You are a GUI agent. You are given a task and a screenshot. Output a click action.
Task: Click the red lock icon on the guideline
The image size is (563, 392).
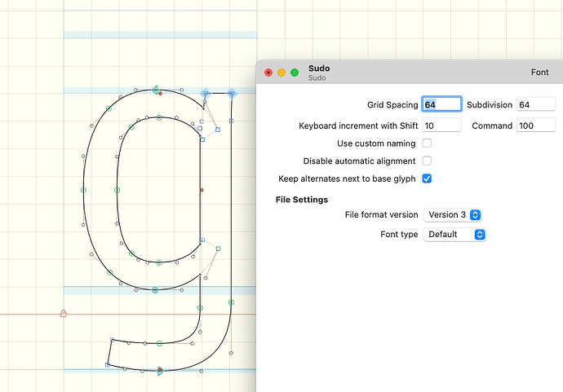tap(64, 314)
